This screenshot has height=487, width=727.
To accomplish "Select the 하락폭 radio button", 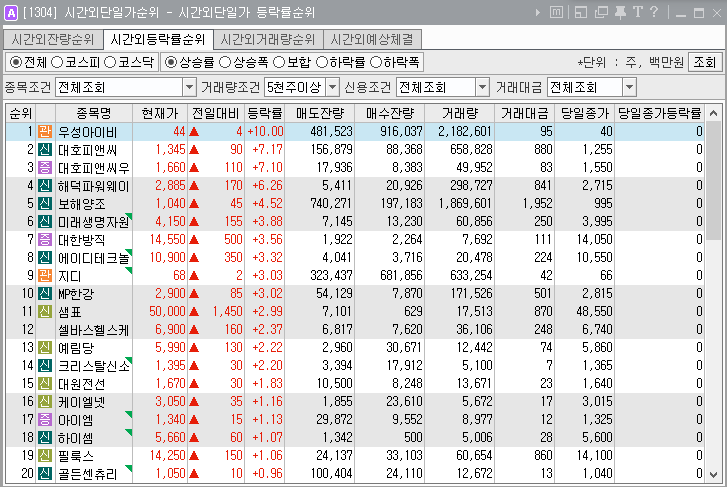I will pyautogui.click(x=376, y=62).
